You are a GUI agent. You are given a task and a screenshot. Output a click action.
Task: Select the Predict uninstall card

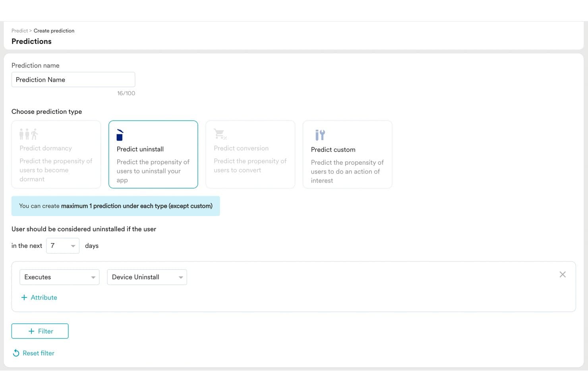pyautogui.click(x=153, y=154)
